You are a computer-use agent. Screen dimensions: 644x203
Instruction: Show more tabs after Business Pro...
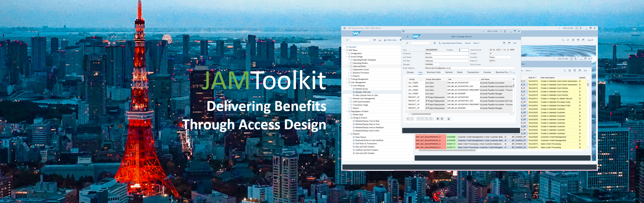[510, 72]
